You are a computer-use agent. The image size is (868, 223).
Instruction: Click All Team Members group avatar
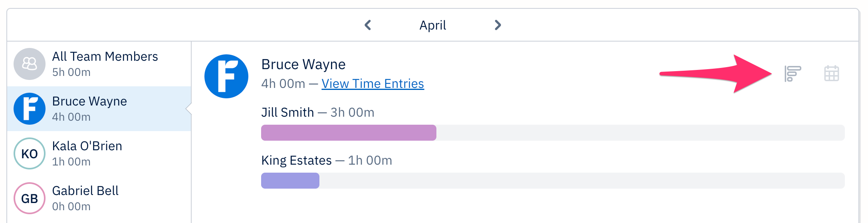point(30,64)
